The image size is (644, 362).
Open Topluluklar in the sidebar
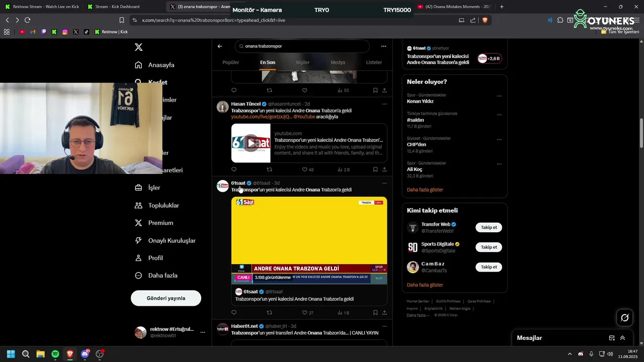click(157, 205)
